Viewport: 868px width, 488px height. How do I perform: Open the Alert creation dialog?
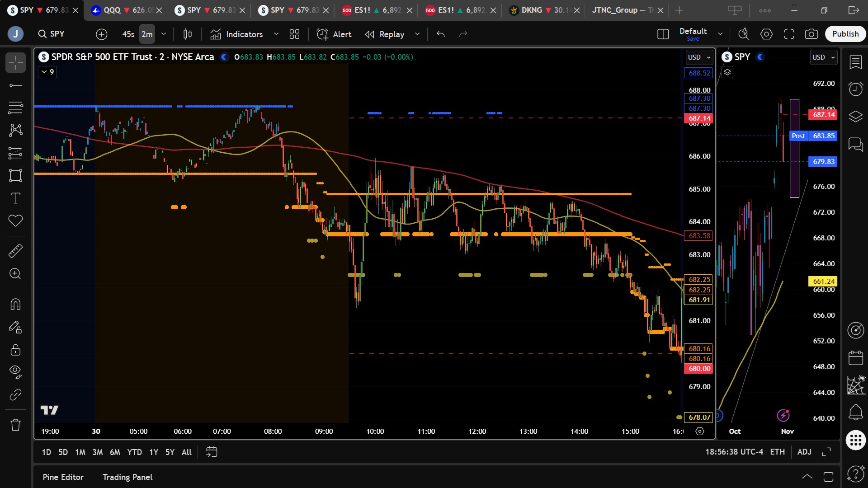point(334,34)
